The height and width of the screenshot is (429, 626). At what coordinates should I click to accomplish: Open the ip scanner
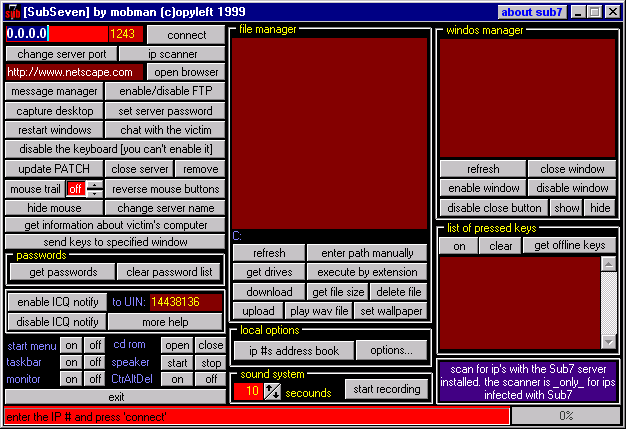coord(172,54)
